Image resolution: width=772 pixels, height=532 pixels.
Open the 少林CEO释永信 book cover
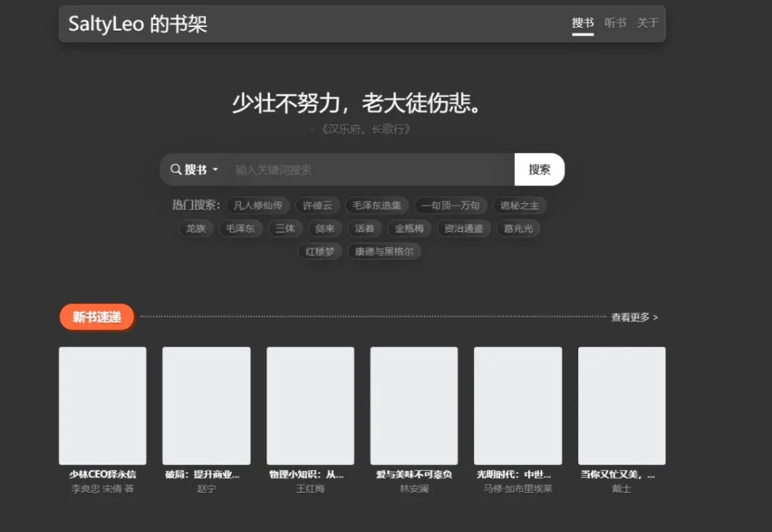102,405
